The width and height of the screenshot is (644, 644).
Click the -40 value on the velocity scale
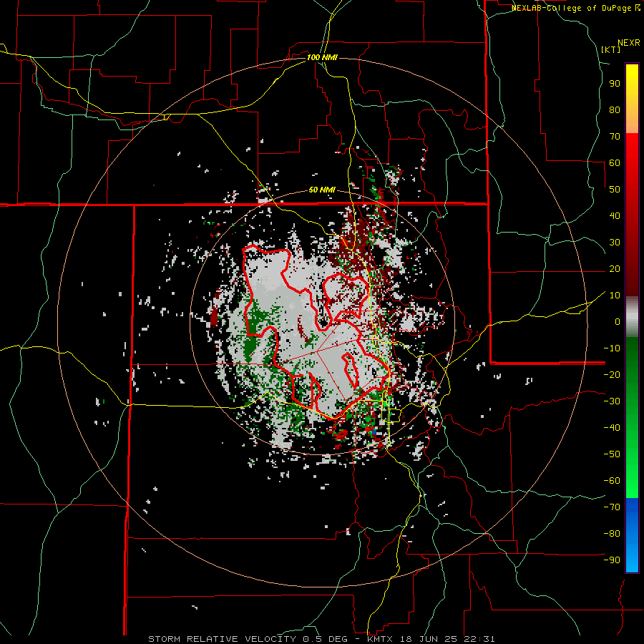pyautogui.click(x=612, y=428)
